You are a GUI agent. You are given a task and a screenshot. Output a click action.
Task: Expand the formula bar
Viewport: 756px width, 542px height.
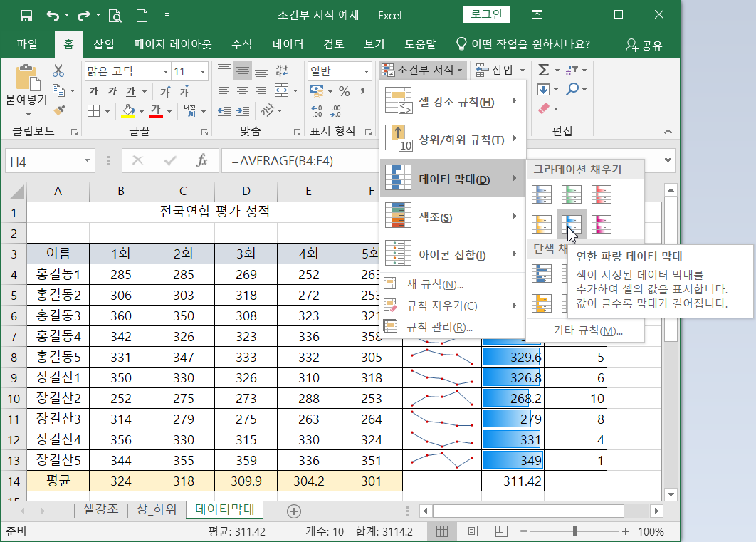[x=668, y=160]
